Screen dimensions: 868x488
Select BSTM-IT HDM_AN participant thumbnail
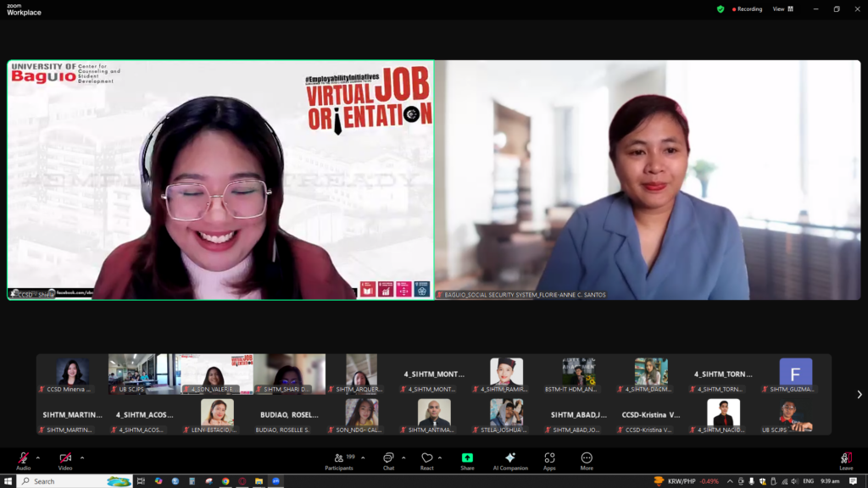click(579, 374)
